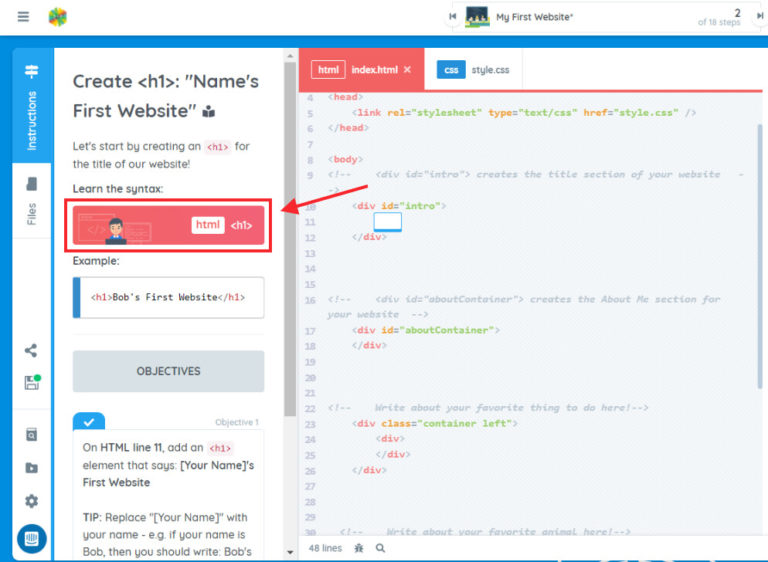This screenshot has width=768, height=562.
Task: Click the OBJECTIVES button
Action: (168, 371)
